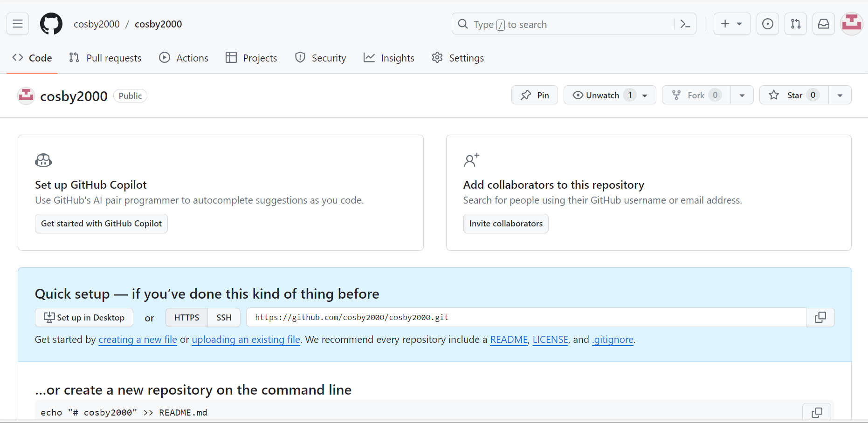Click the repository owner avatar beside cosby2000

pos(26,96)
